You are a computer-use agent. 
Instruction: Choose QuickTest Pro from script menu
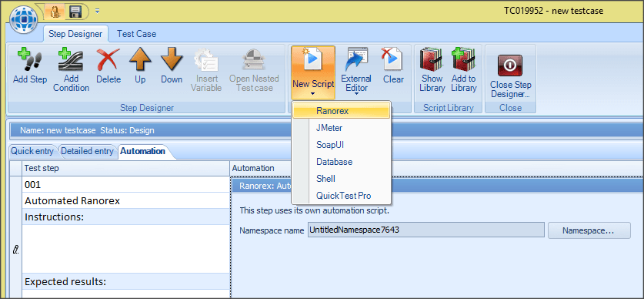click(x=342, y=196)
